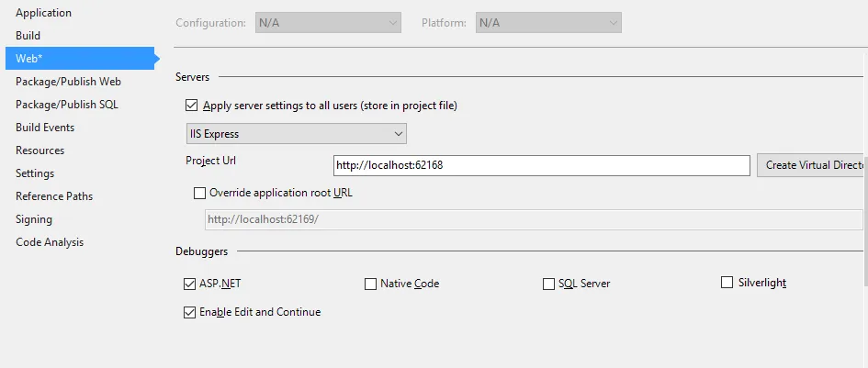This screenshot has width=868, height=368.
Task: Open the Resources tab
Action: pyautogui.click(x=39, y=151)
